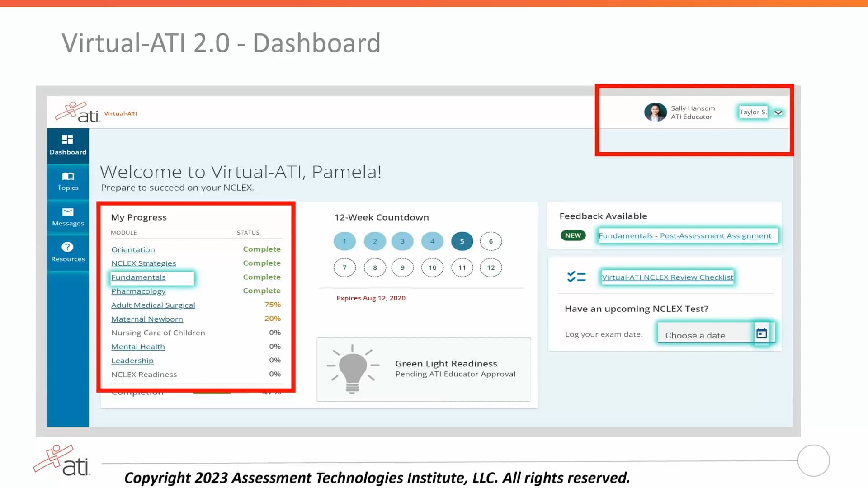Open the Maternal Newborn module
The width and height of the screenshot is (868, 488).
tap(147, 319)
